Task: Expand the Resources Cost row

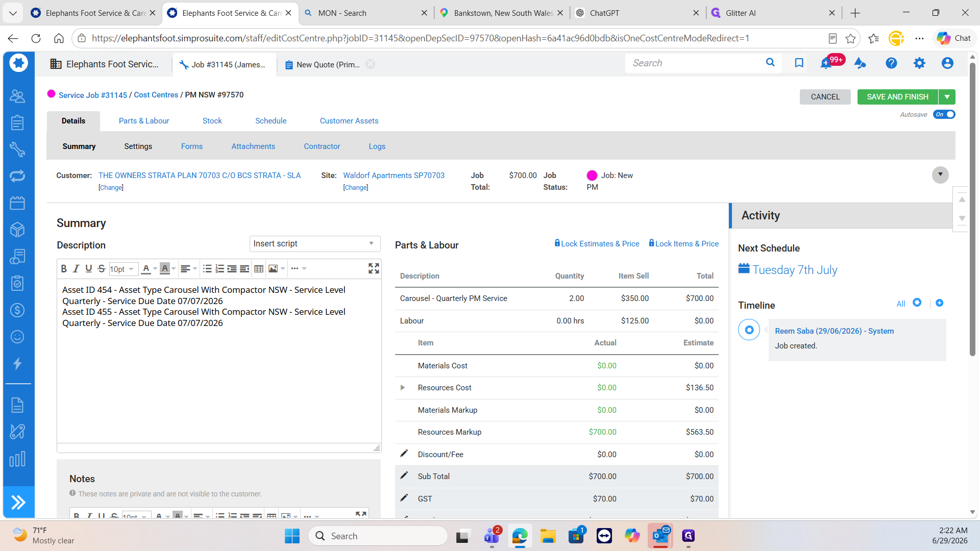Action: point(403,388)
